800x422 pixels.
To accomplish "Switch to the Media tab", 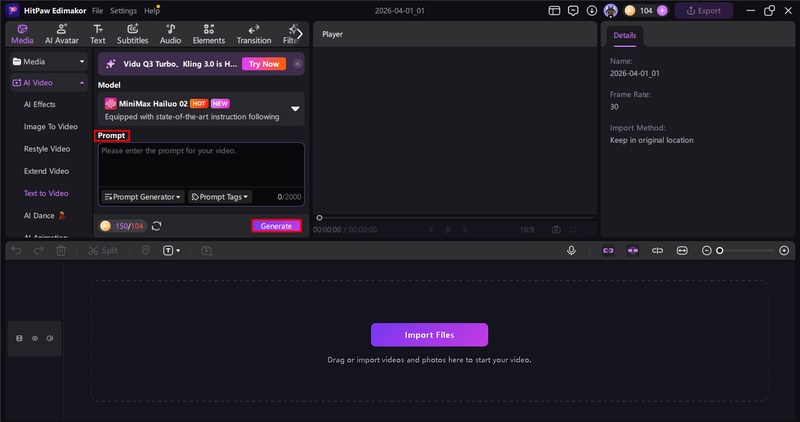I will tap(22, 34).
